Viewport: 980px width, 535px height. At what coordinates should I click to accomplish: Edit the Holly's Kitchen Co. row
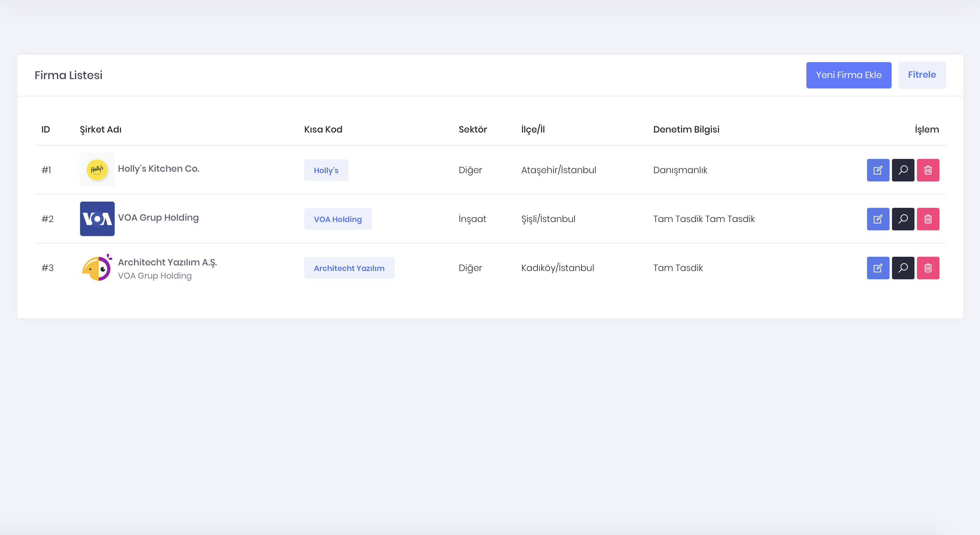tap(878, 170)
